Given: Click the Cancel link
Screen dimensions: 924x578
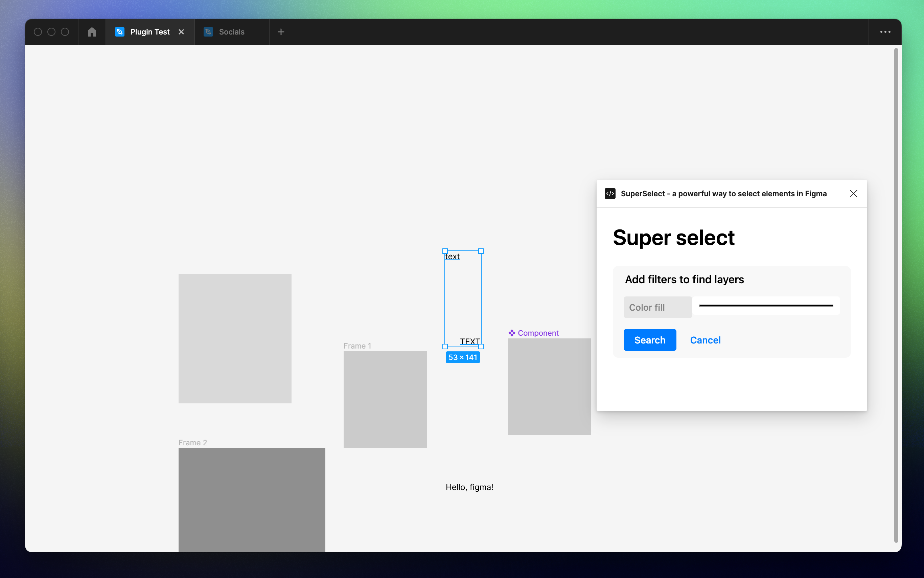Looking at the screenshot, I should (705, 340).
